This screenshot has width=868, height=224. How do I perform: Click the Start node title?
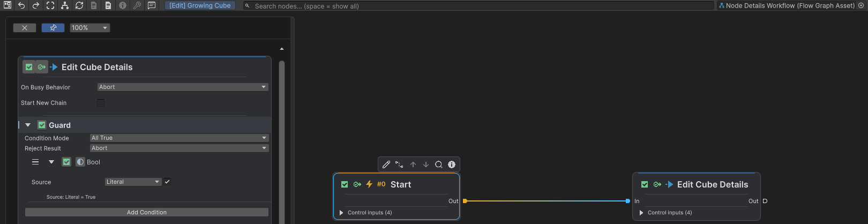(x=401, y=184)
